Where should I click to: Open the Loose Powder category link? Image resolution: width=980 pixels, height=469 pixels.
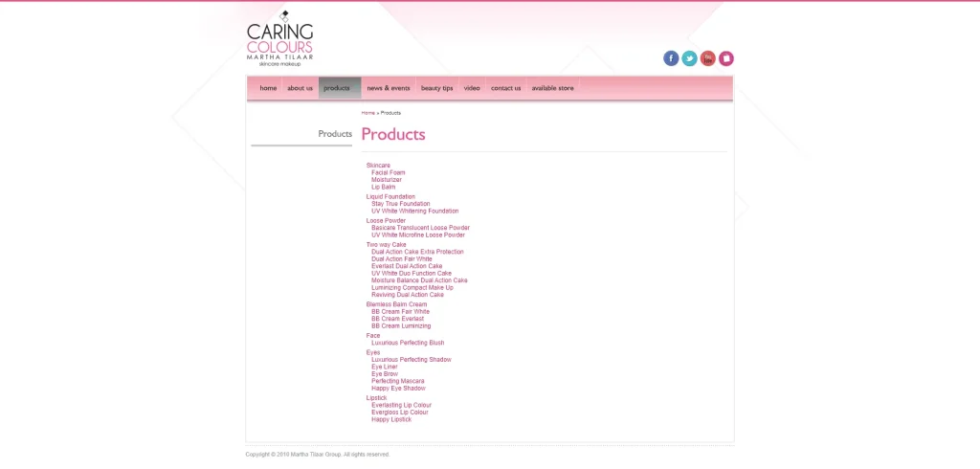[386, 221]
